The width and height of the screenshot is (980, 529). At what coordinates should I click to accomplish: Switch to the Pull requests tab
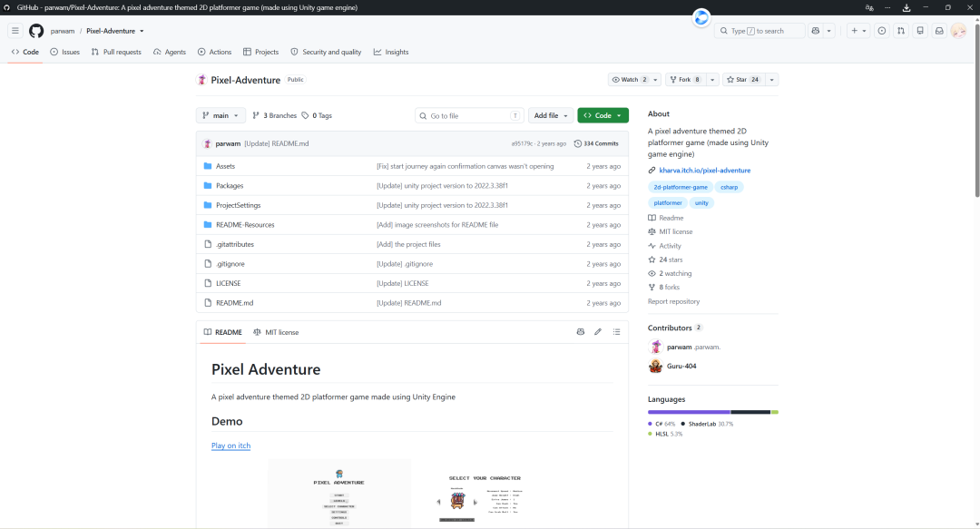point(116,52)
